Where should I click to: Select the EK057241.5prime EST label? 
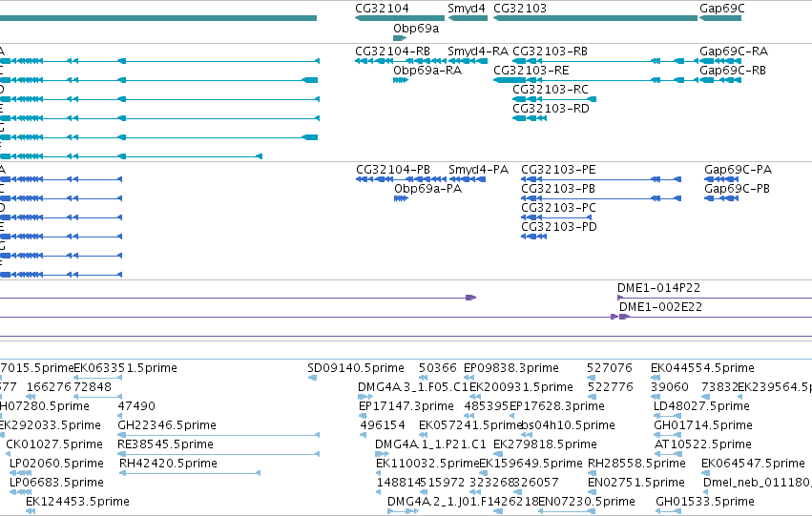(x=470, y=425)
